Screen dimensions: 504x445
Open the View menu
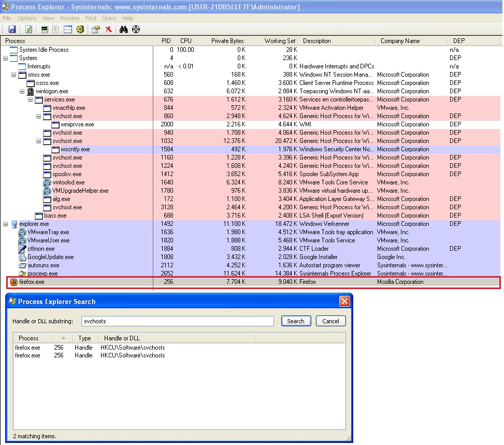[x=48, y=18]
